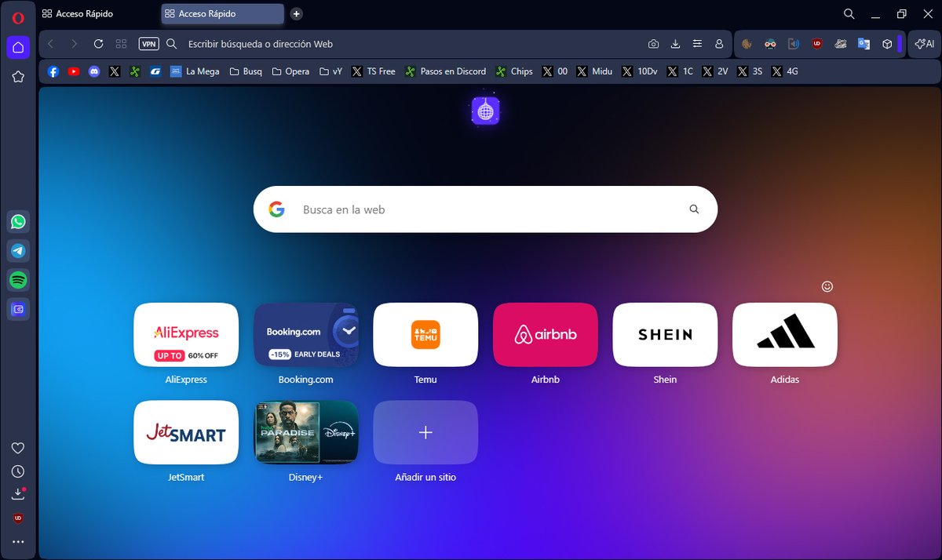Open La Mega bookmark
The image size is (942, 560).
click(x=195, y=71)
